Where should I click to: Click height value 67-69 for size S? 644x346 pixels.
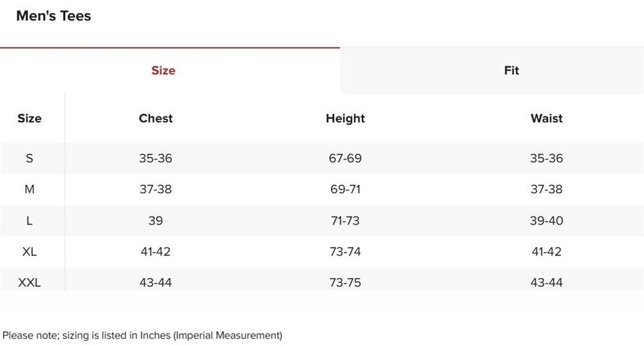[345, 158]
